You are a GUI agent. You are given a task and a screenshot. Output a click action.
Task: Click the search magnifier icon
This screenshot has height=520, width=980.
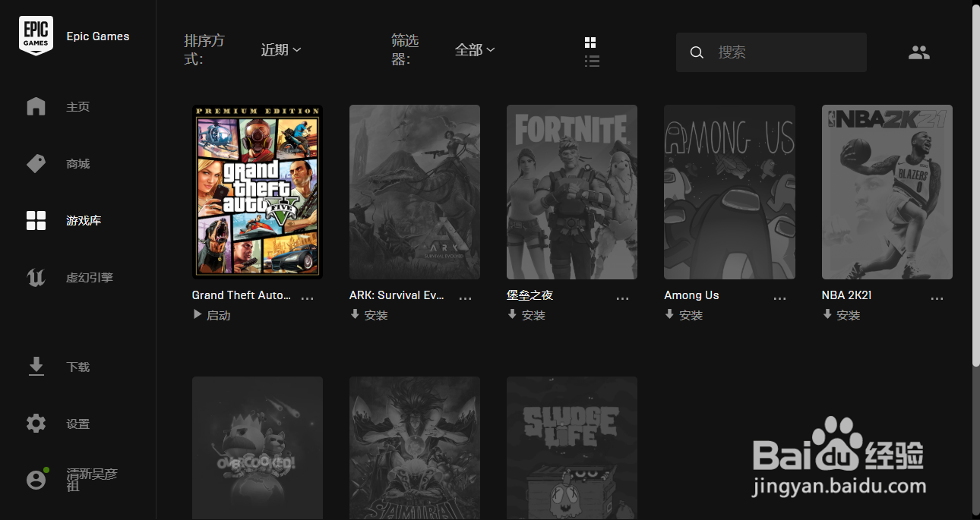[x=697, y=52]
